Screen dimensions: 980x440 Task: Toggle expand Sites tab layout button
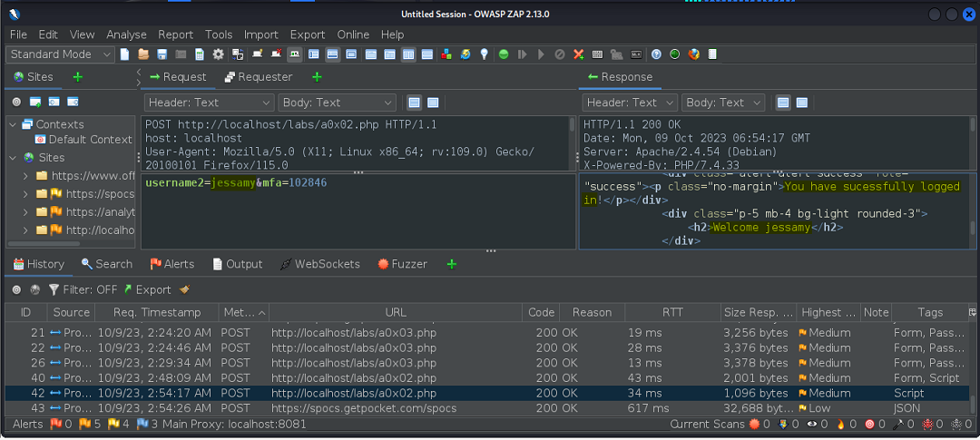(314, 54)
